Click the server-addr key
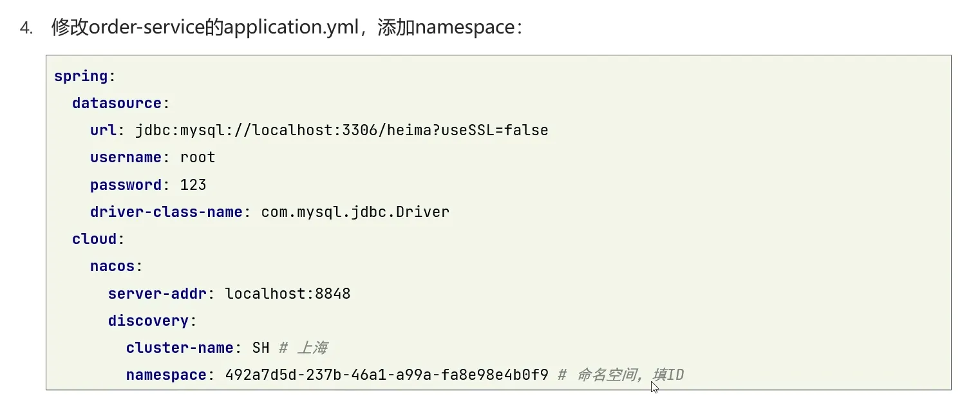The height and width of the screenshot is (412, 980). click(157, 294)
